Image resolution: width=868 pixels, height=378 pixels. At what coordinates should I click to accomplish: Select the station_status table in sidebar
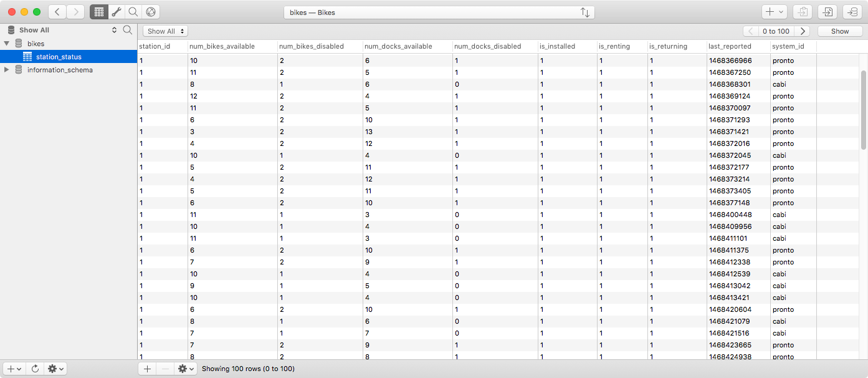click(x=69, y=57)
